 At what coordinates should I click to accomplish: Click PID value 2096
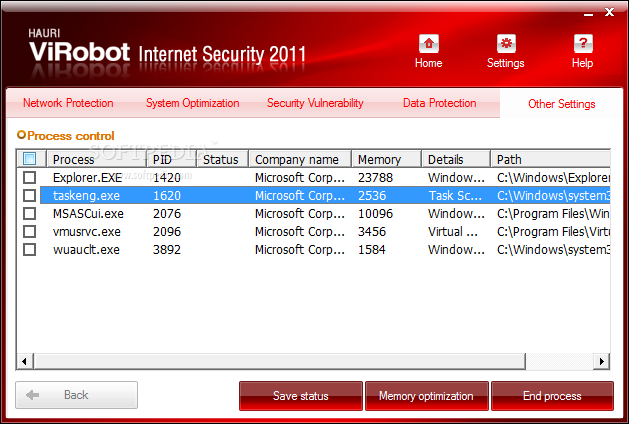tap(167, 231)
